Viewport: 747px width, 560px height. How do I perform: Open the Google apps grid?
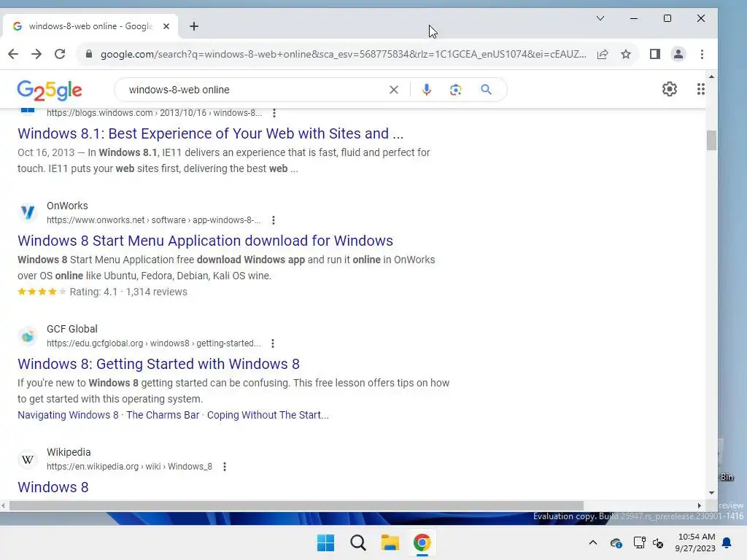700,89
